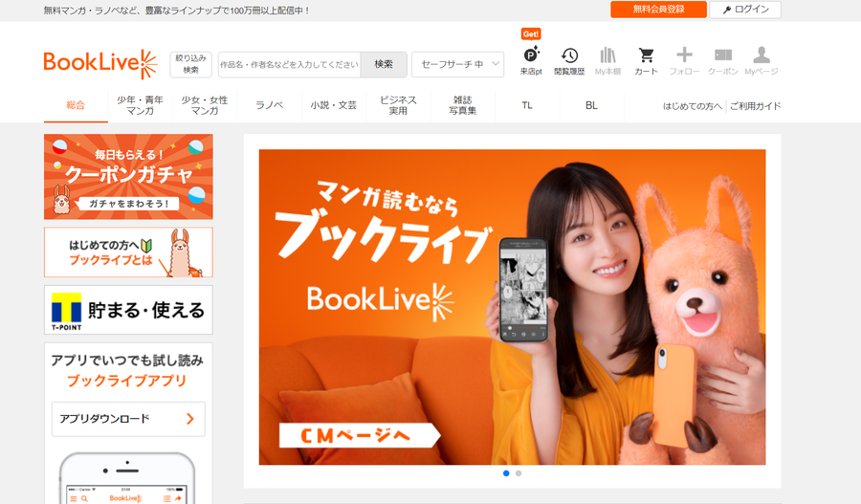This screenshot has height=504, width=861.
Task: Click the はじめての方へ ブックライブとは banner
Action: (x=128, y=252)
